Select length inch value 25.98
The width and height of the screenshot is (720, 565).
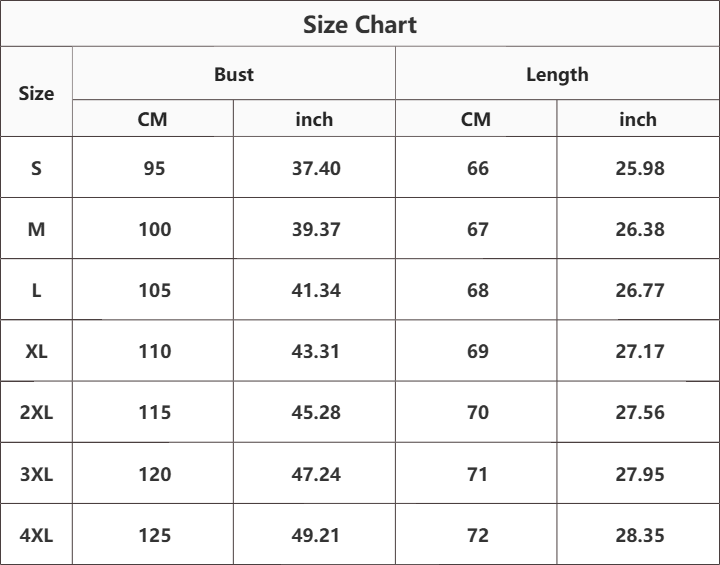[640, 168]
